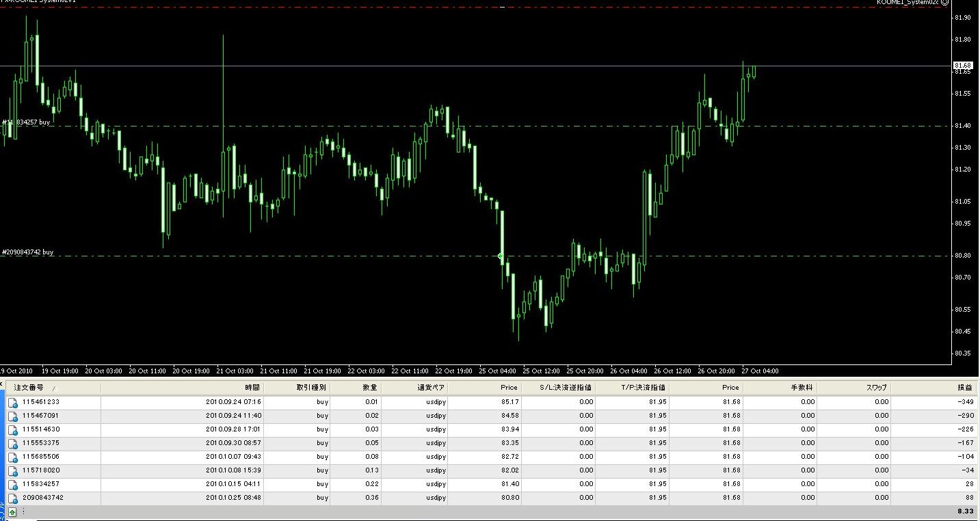
Task: Select the order icon for ticket 115461233
Action: click(12, 402)
